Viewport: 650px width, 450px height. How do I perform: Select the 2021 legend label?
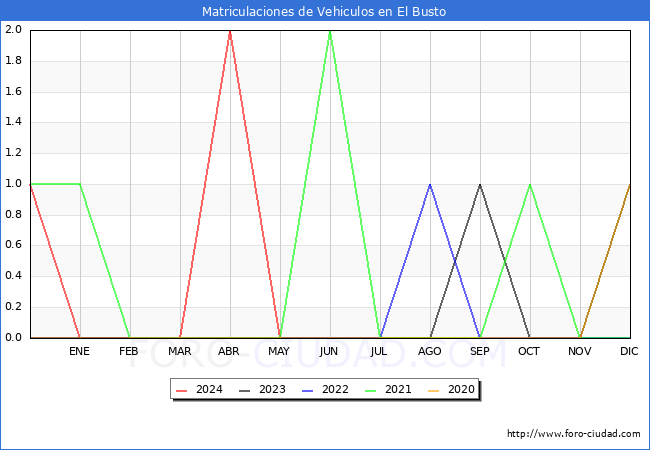tap(398, 390)
